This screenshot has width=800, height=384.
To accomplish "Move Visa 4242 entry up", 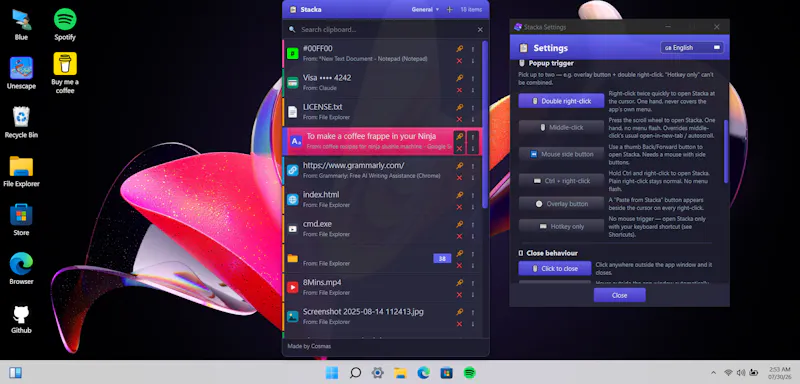I will pos(472,78).
